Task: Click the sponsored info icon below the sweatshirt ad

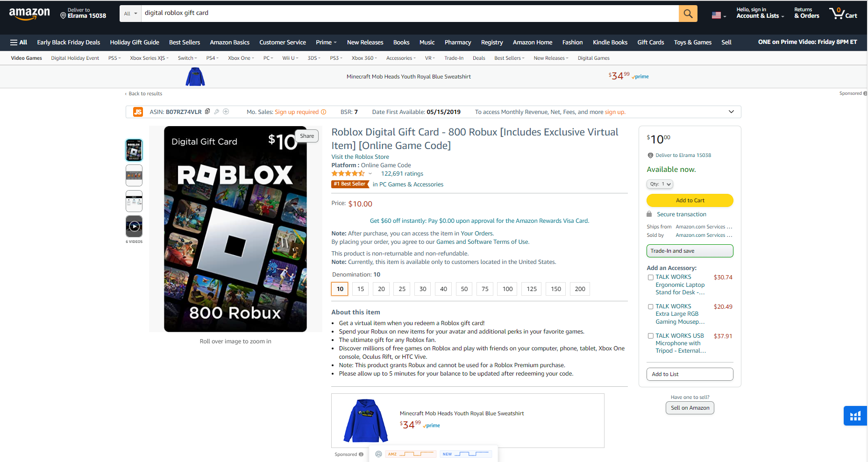Action: click(361, 455)
